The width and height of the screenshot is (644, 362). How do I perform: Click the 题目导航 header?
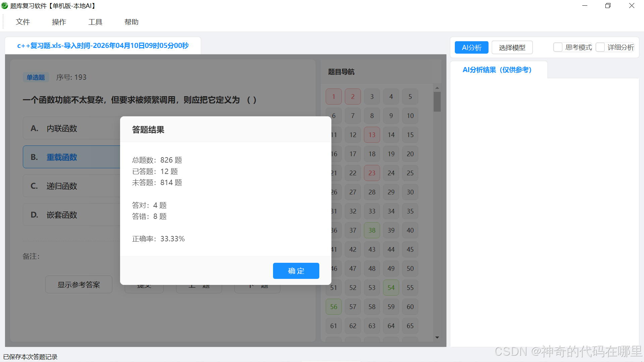[341, 72]
